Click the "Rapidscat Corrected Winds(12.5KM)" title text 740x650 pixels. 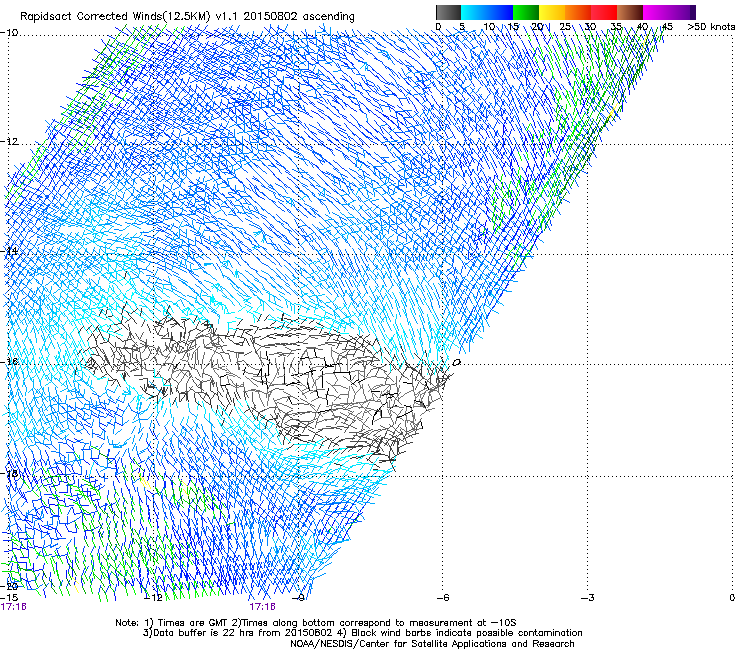[115, 17]
